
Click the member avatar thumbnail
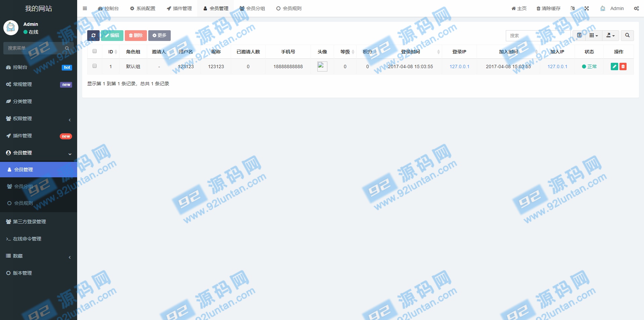[322, 66]
